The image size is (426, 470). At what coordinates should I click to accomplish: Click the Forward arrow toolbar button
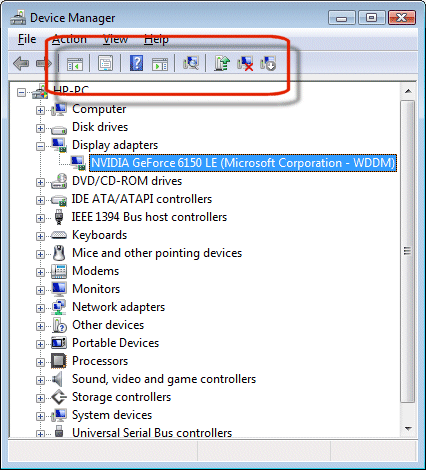point(44,63)
